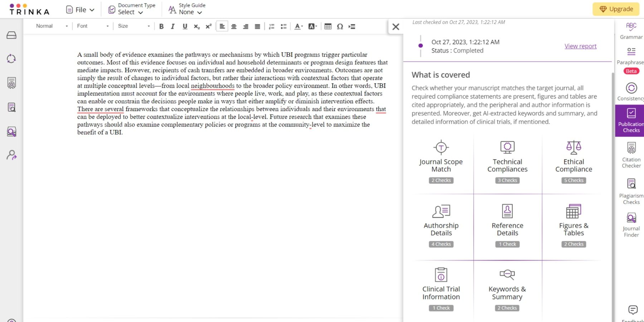
Task: Apply subscript formatting
Action: (x=196, y=26)
